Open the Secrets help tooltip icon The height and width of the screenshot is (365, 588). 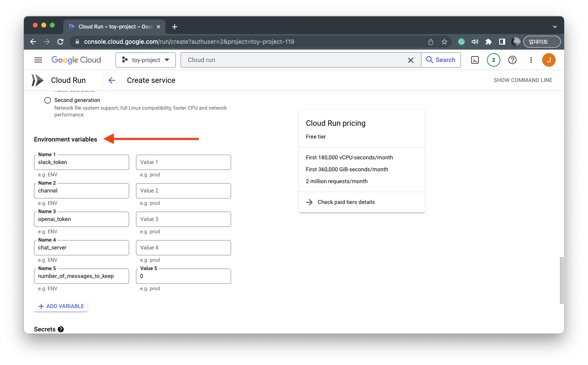tap(61, 329)
